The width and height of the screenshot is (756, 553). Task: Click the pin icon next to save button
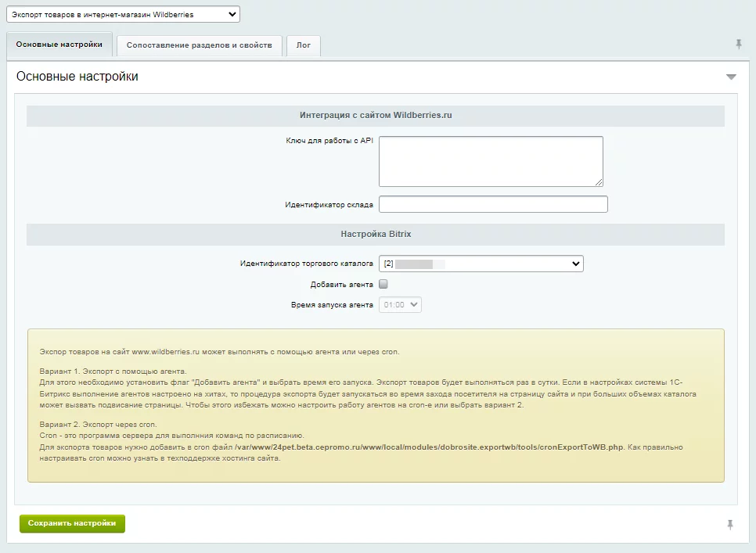[x=729, y=524]
